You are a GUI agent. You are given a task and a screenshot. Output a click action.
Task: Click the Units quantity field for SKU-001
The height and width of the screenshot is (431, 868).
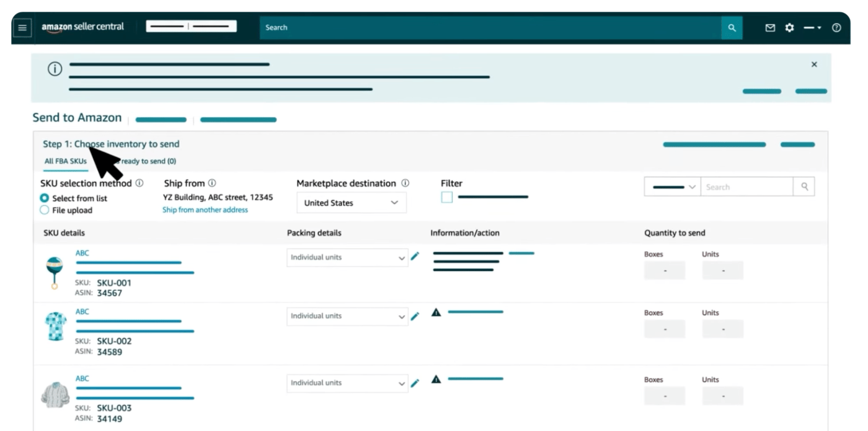point(722,271)
